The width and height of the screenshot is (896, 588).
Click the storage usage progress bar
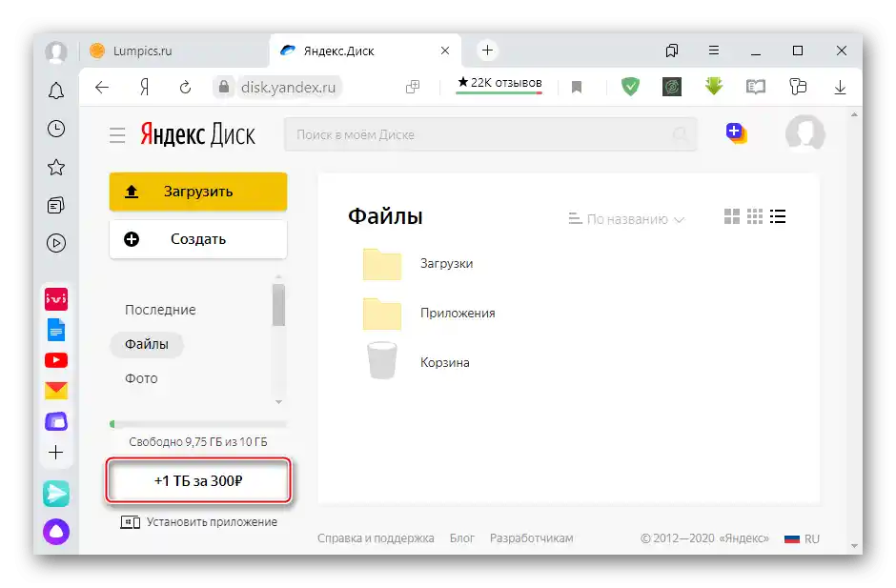198,424
